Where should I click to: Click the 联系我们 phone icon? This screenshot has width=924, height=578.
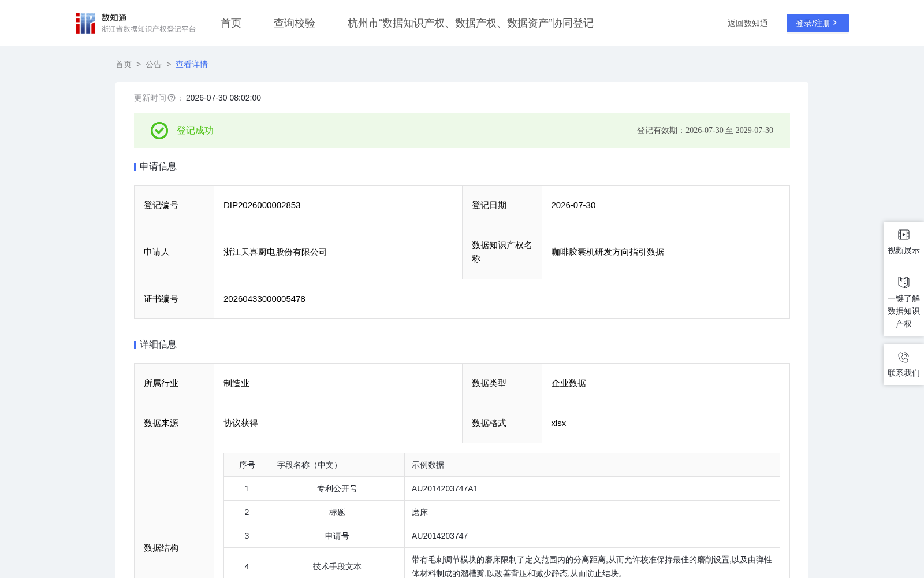904,357
